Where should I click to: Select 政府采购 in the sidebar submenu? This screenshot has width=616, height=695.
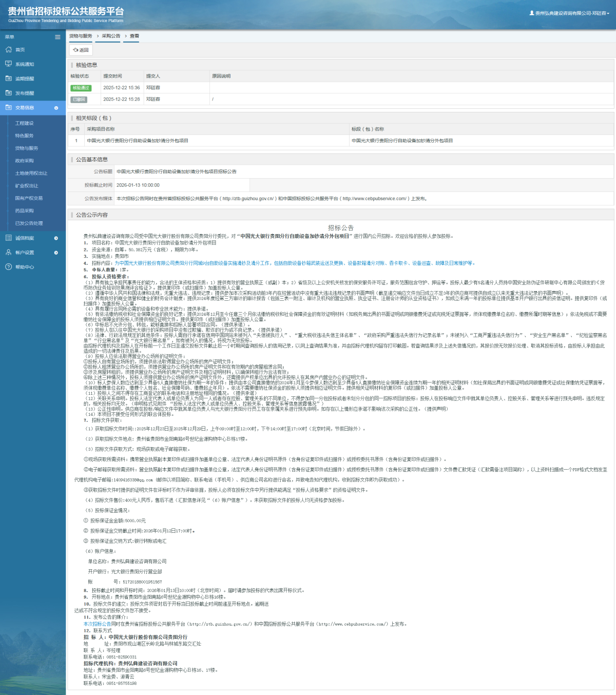(24, 161)
